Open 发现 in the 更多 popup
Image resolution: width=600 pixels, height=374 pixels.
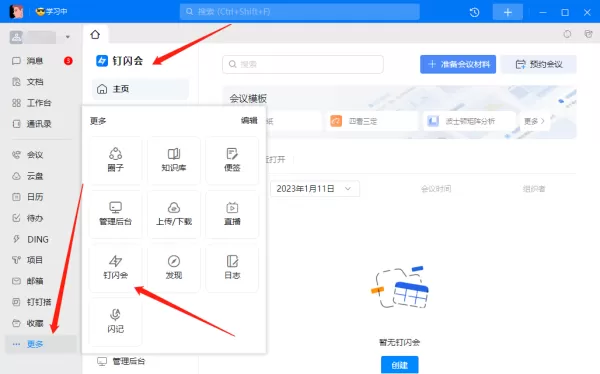[174, 268]
